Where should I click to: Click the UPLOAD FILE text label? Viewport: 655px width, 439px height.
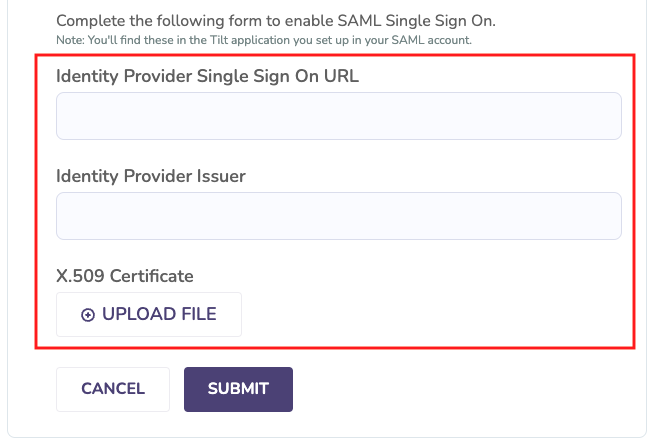click(159, 314)
